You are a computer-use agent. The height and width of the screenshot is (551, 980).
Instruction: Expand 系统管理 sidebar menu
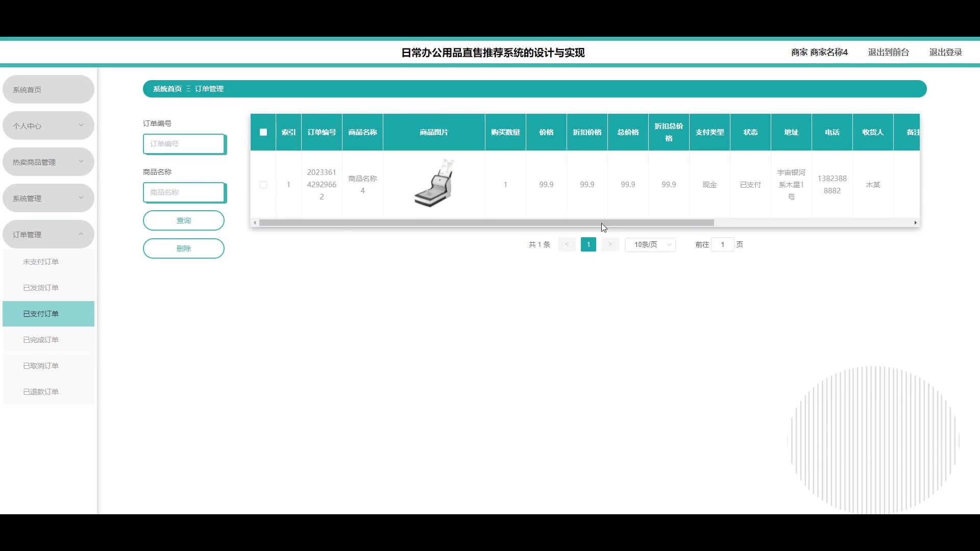pos(48,198)
